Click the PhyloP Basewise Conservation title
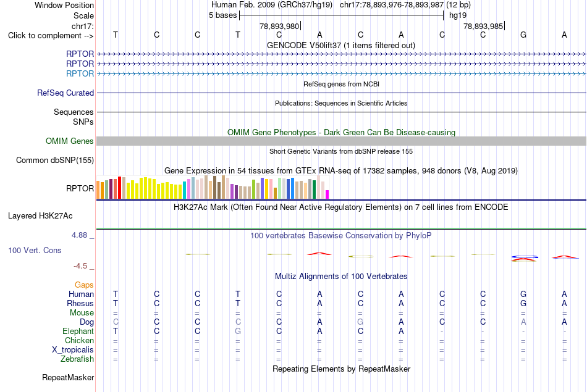 coord(340,236)
